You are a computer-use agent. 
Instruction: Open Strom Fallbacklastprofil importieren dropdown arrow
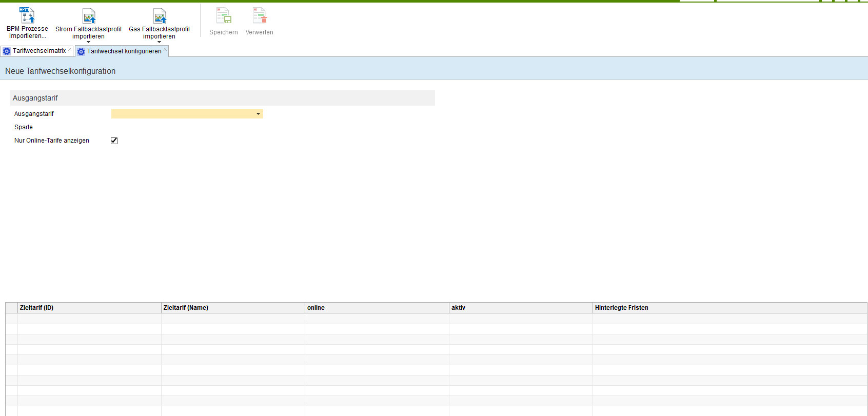(89, 42)
